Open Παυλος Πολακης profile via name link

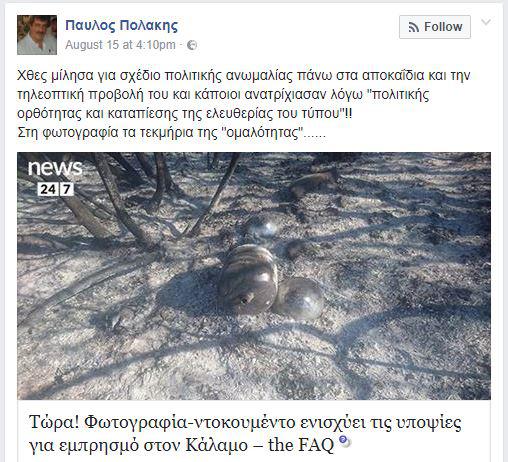[x=121, y=26]
